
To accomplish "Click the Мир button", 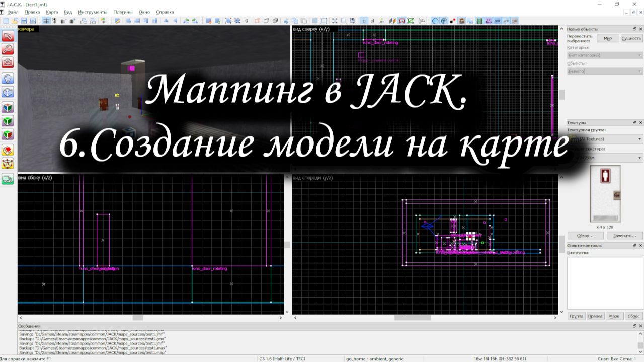I will (608, 38).
